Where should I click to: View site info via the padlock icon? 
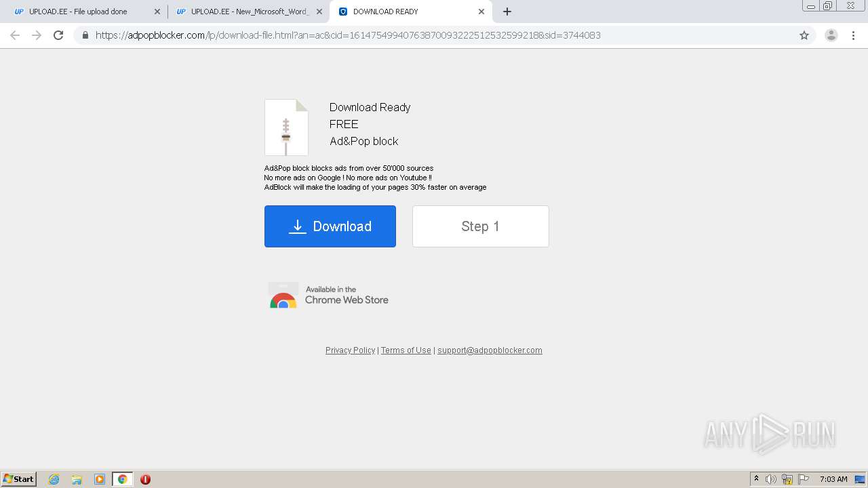point(85,35)
